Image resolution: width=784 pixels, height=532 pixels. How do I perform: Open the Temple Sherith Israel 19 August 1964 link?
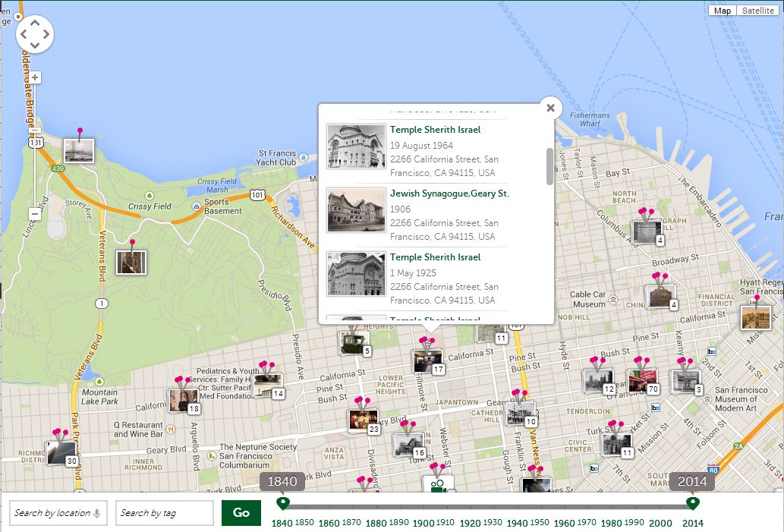pos(435,130)
